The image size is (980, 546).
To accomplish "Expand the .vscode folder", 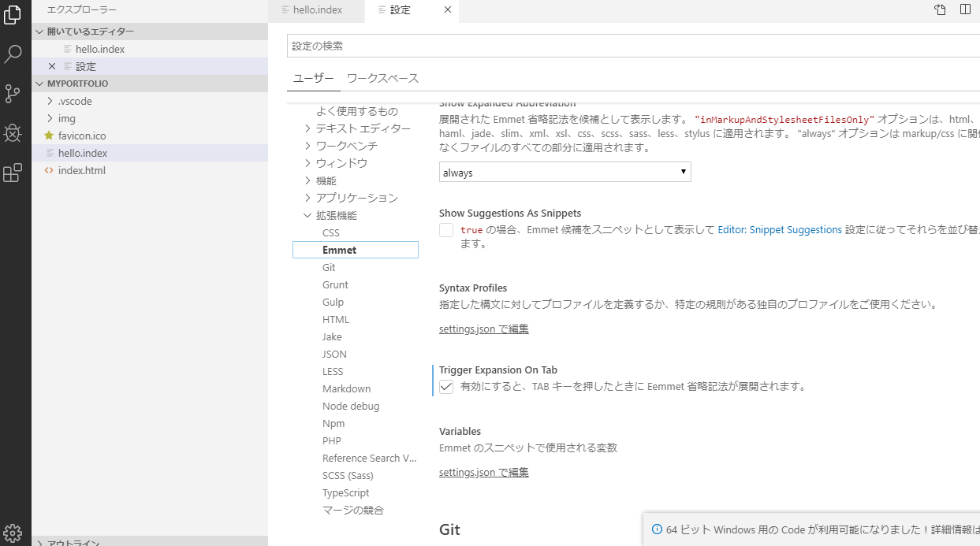I will (x=50, y=101).
